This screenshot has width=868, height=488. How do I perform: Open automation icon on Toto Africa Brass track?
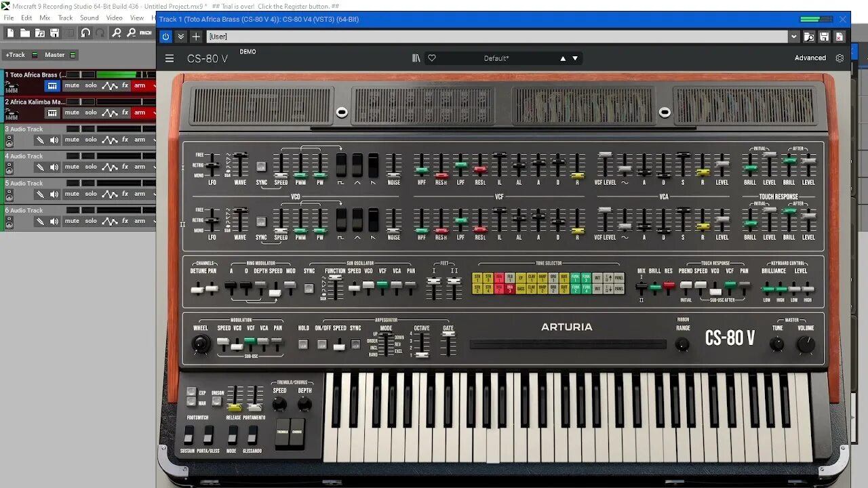[109, 85]
